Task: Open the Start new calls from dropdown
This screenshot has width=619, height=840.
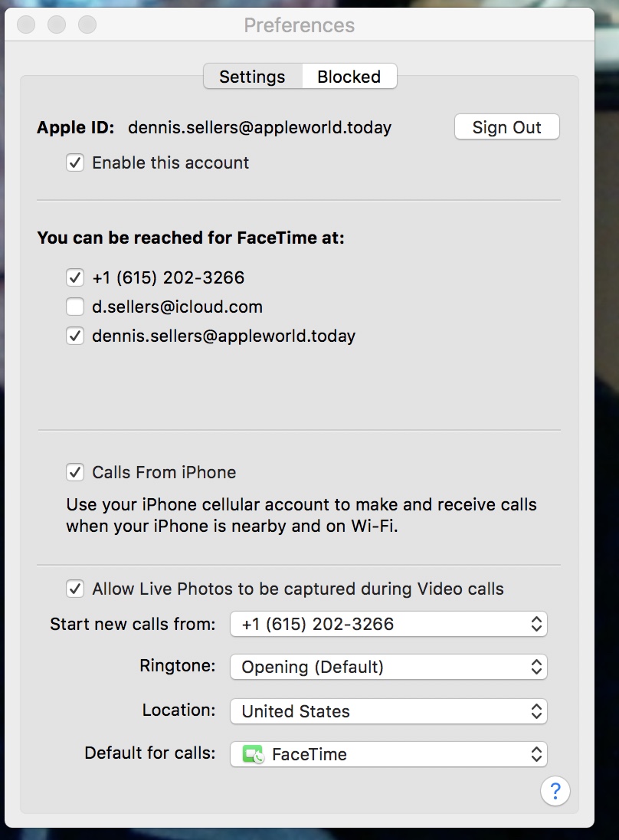Action: [388, 624]
